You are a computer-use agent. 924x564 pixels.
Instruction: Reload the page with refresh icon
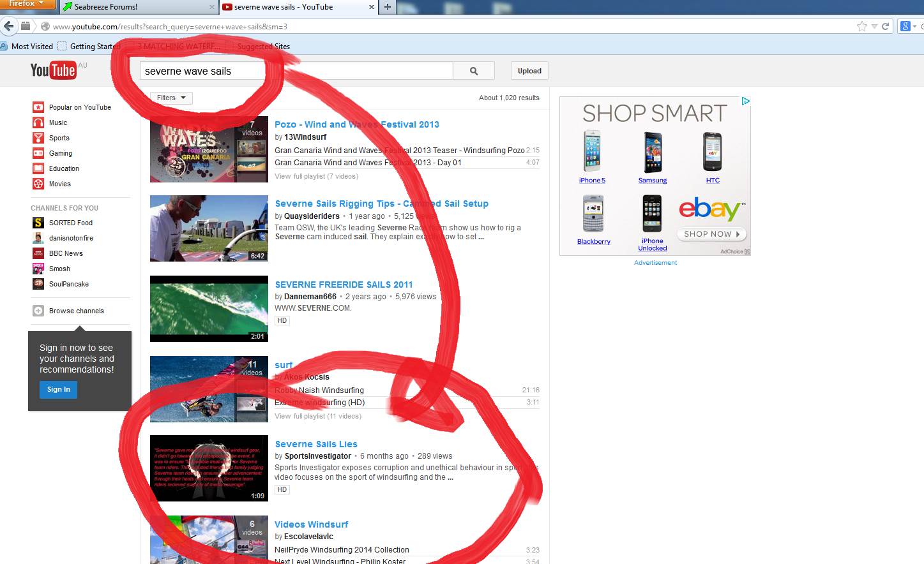[885, 26]
